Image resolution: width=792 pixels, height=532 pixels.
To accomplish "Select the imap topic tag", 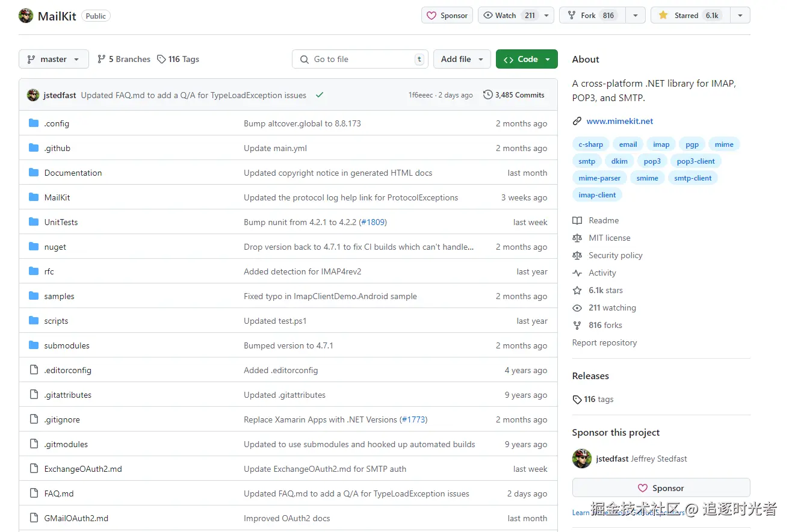I will point(661,144).
